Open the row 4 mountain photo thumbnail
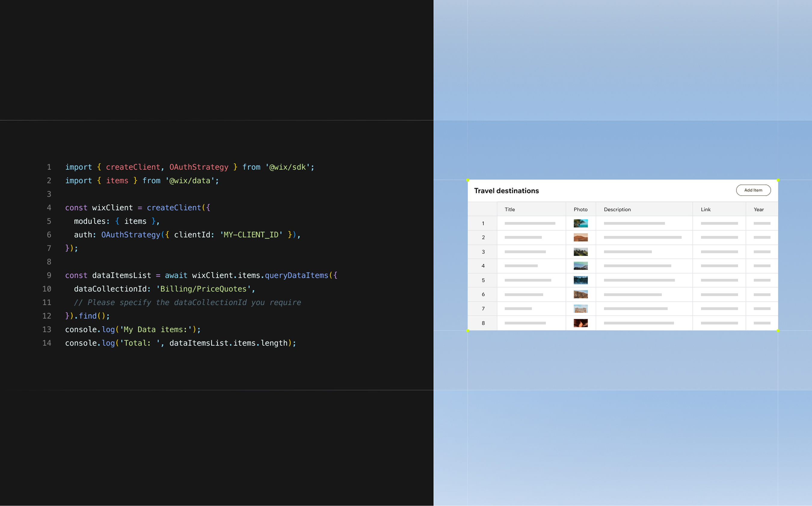 580,266
